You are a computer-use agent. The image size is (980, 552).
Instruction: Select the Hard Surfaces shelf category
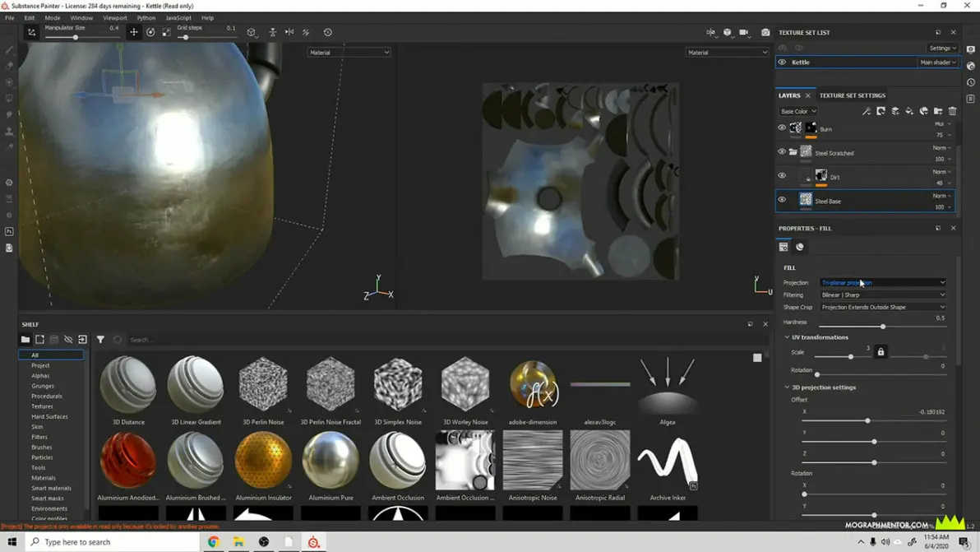49,417
